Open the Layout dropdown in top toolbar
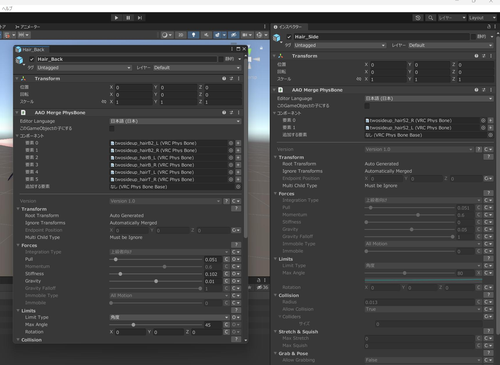This screenshot has width=500, height=365. [482, 18]
